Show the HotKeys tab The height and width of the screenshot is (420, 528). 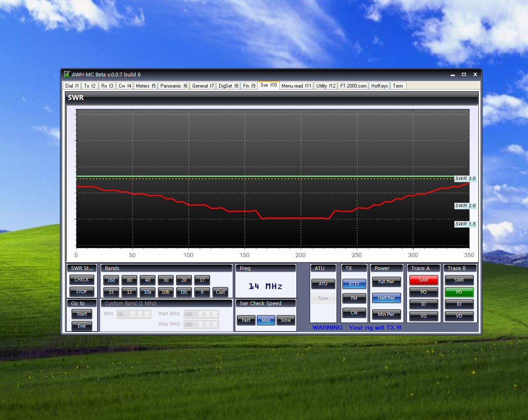coord(380,86)
